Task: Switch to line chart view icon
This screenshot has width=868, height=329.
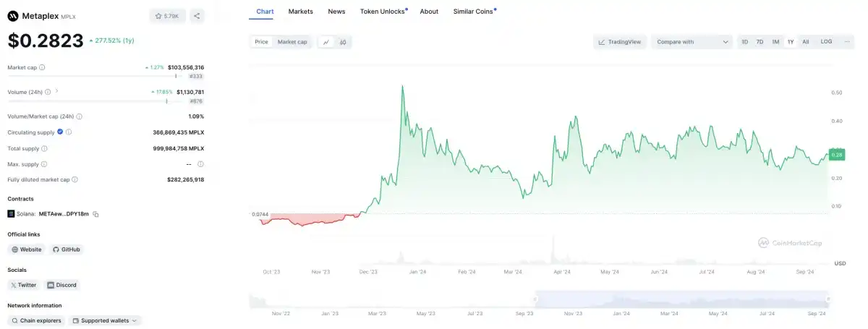Action: 326,42
